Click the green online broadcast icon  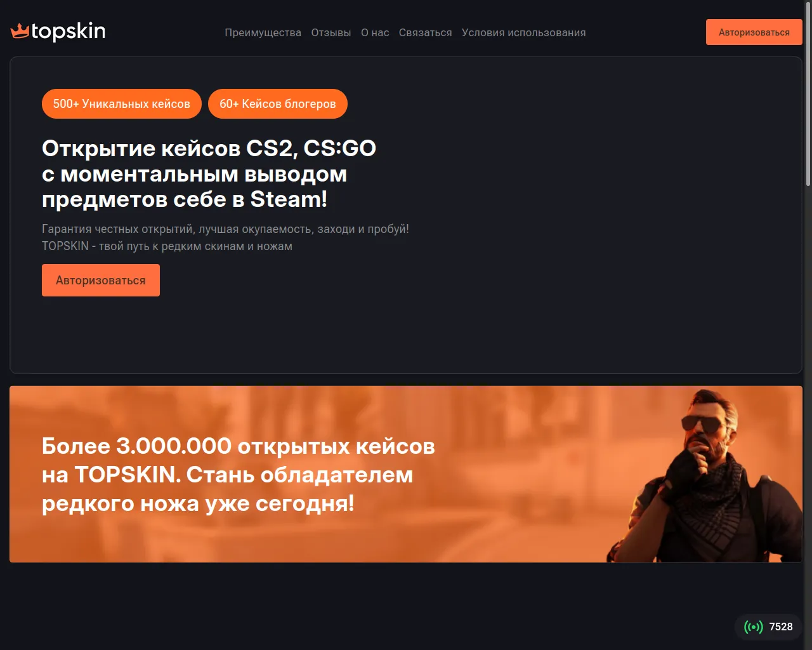[754, 627]
